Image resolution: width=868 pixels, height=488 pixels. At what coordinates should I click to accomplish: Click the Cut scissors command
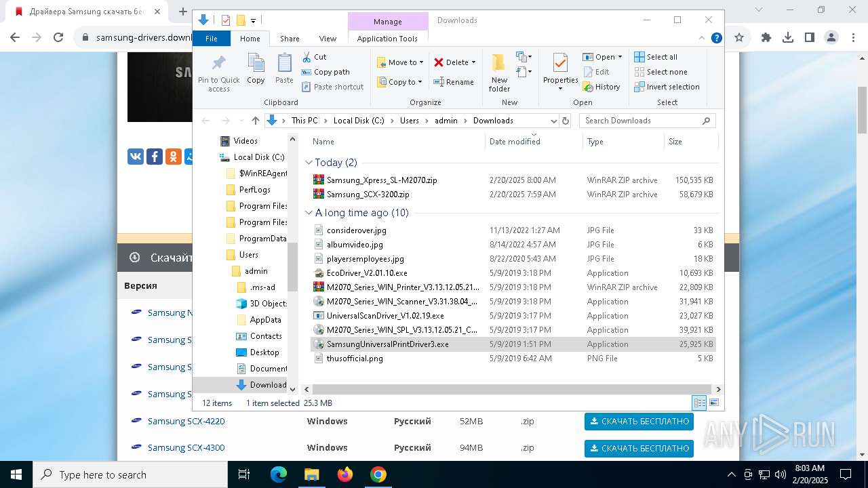tap(314, 57)
